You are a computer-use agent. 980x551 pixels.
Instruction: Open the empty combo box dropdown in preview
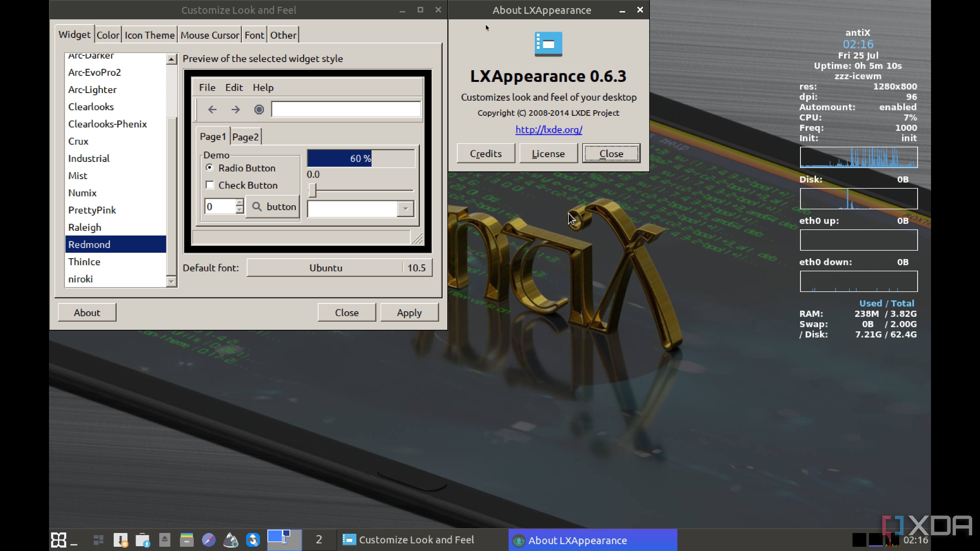click(406, 209)
